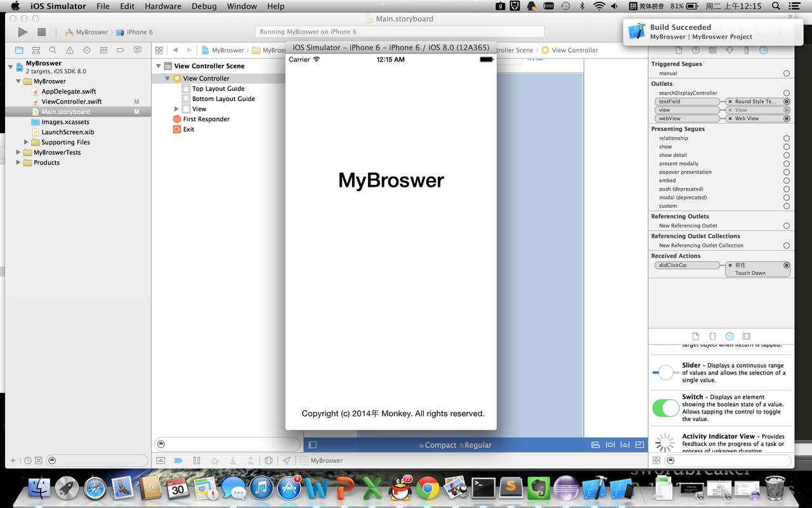
Task: Go forward in the editor jump bar
Action: (x=189, y=50)
